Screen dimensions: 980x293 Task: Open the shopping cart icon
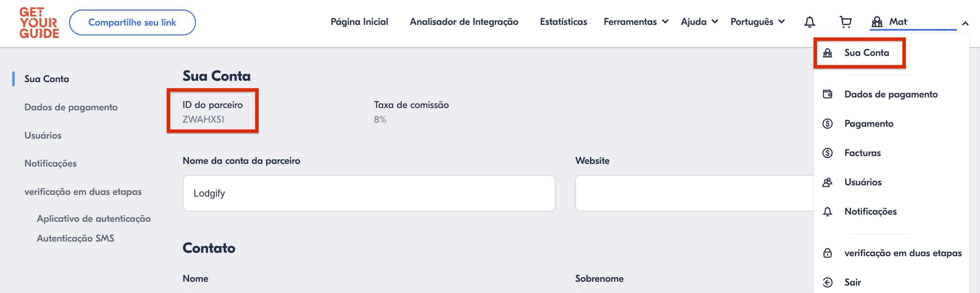click(845, 22)
